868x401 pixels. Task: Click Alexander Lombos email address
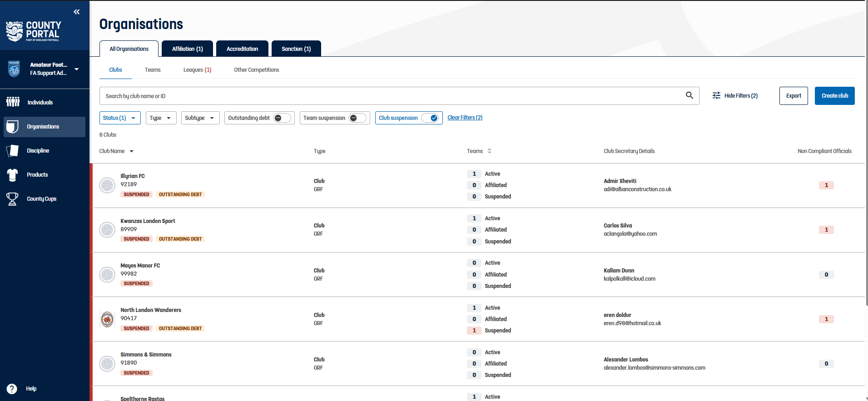click(x=655, y=368)
